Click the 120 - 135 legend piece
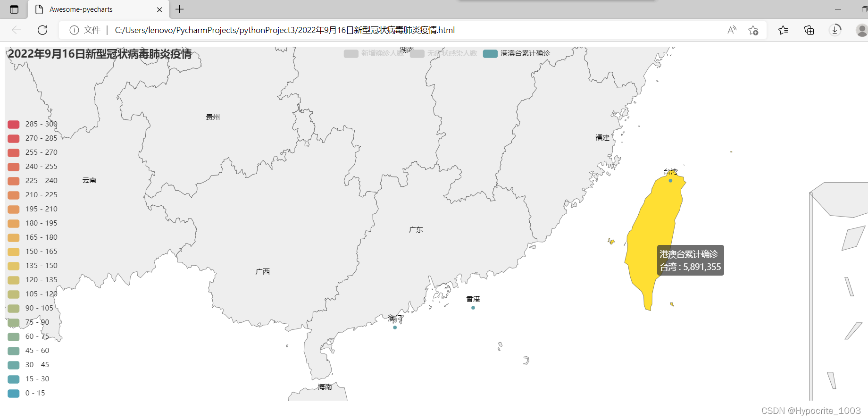Image resolution: width=868 pixels, height=420 pixels. pyautogui.click(x=33, y=280)
